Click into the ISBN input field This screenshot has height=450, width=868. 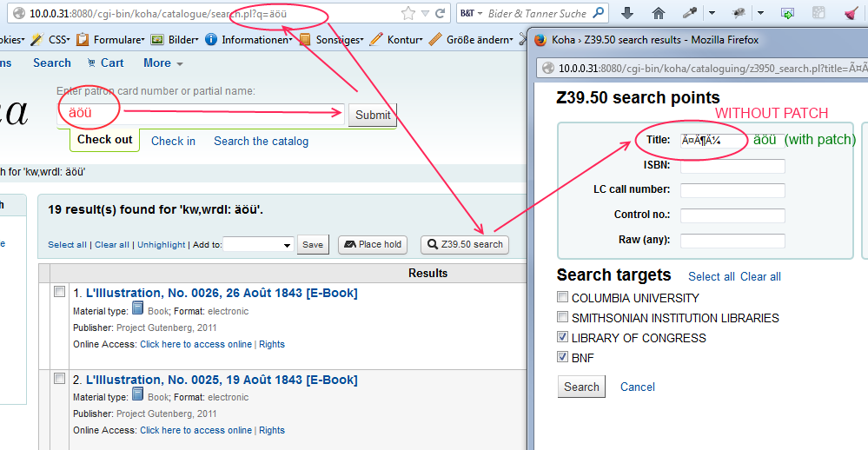pos(732,166)
